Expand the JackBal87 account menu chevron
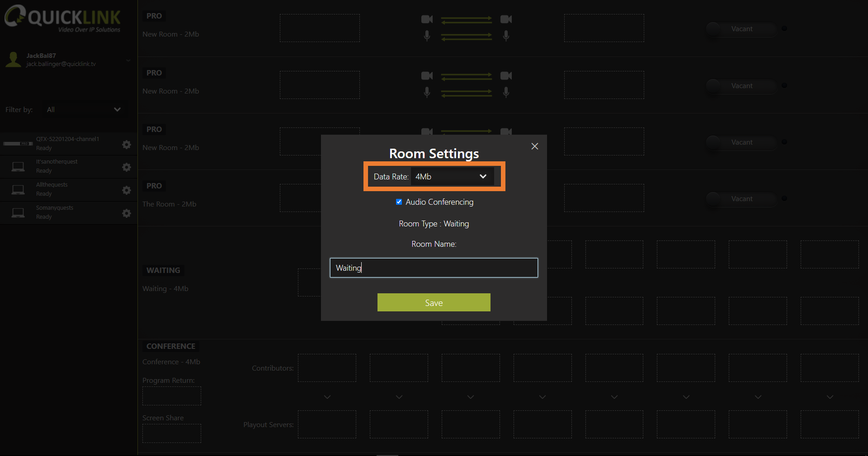Screen dimensions: 868x456 click(128, 60)
